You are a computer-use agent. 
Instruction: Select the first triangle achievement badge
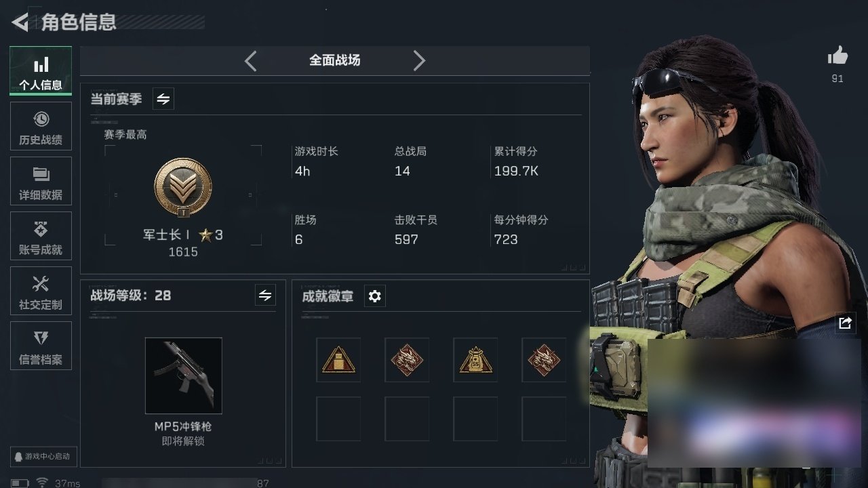pyautogui.click(x=338, y=360)
